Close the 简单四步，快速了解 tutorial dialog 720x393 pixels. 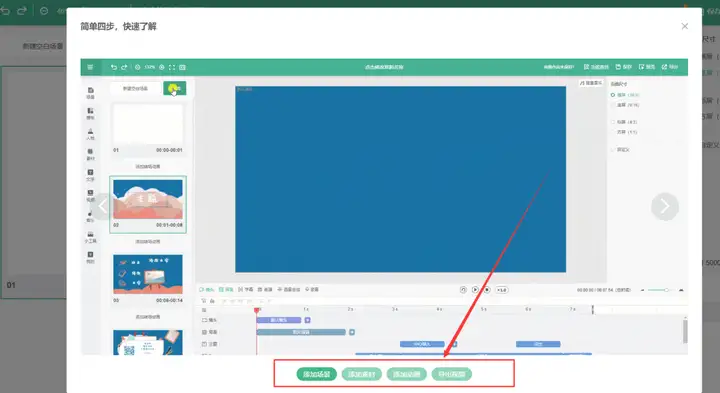coord(684,26)
